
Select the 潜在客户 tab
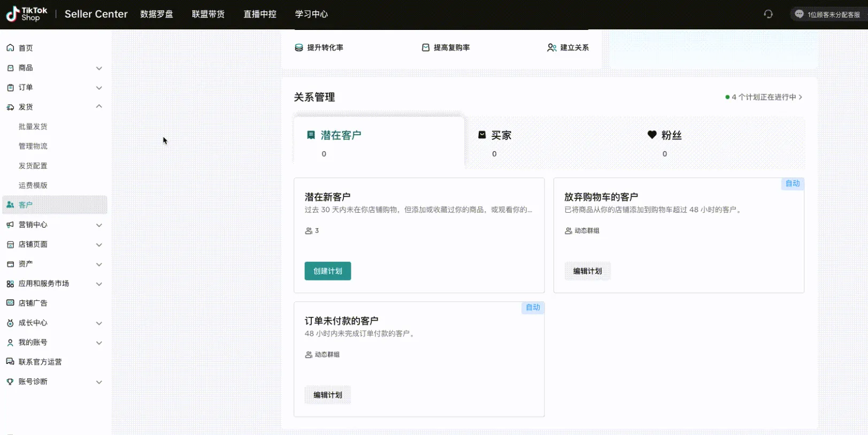pyautogui.click(x=379, y=143)
